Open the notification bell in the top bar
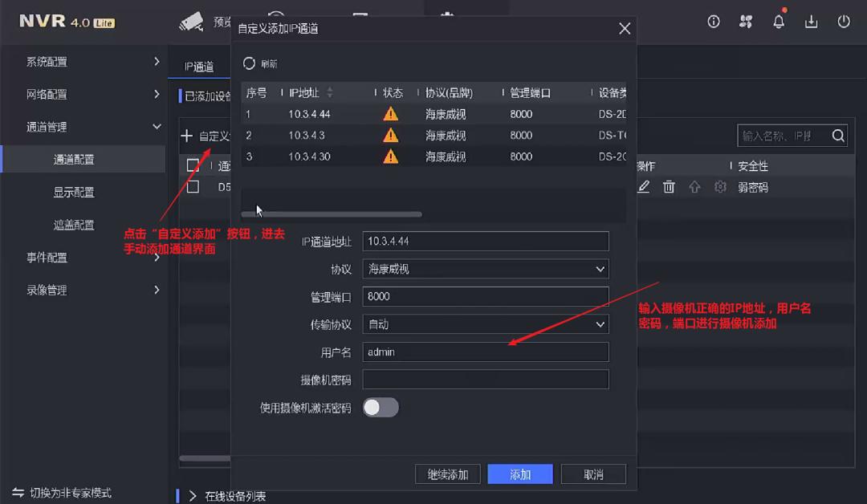867x504 pixels. 778,22
